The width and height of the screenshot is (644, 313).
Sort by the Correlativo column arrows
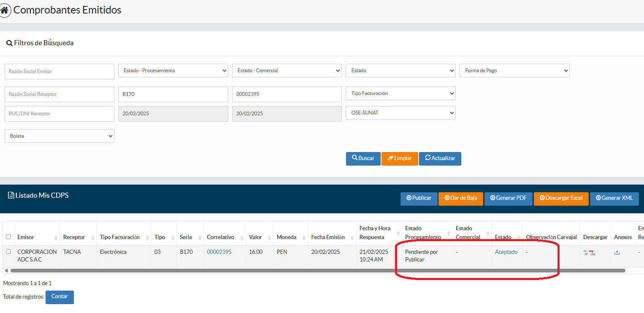coord(242,237)
